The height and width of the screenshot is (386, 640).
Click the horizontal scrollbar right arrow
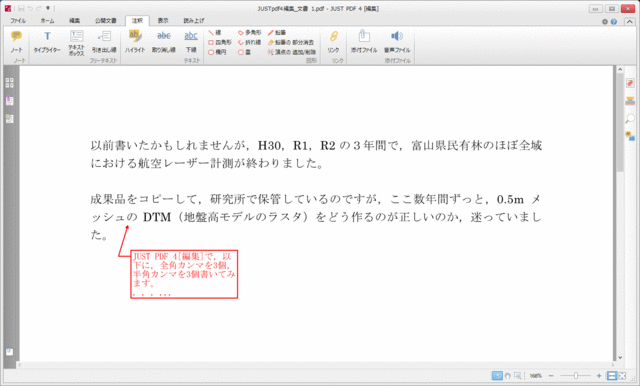[x=612, y=364]
